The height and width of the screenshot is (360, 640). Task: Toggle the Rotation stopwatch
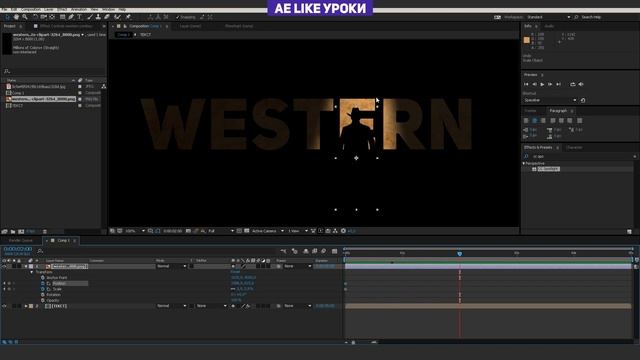[x=43, y=295]
